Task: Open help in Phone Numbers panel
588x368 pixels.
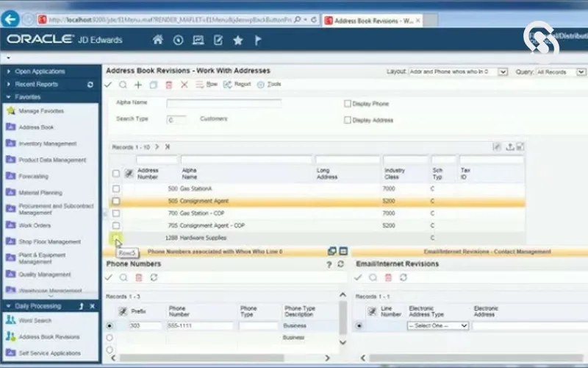Action: click(x=329, y=264)
